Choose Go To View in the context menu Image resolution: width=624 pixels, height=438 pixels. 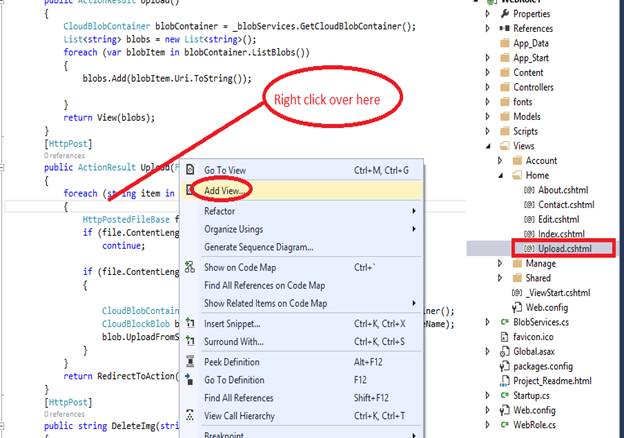coord(302,170)
